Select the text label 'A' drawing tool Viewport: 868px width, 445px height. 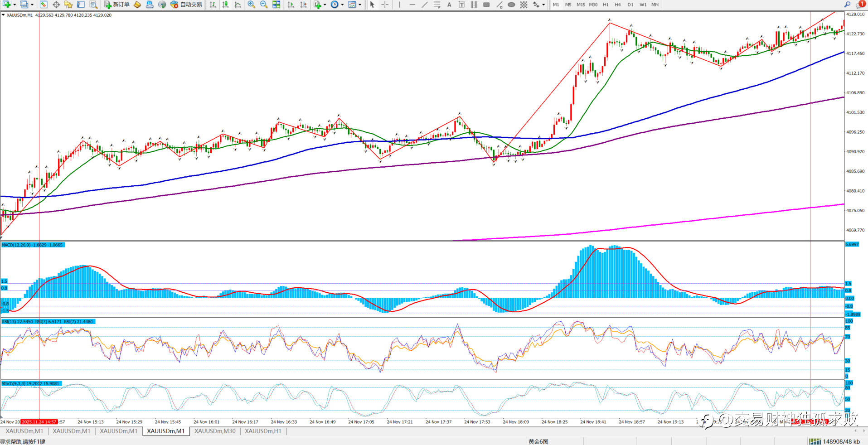point(449,5)
